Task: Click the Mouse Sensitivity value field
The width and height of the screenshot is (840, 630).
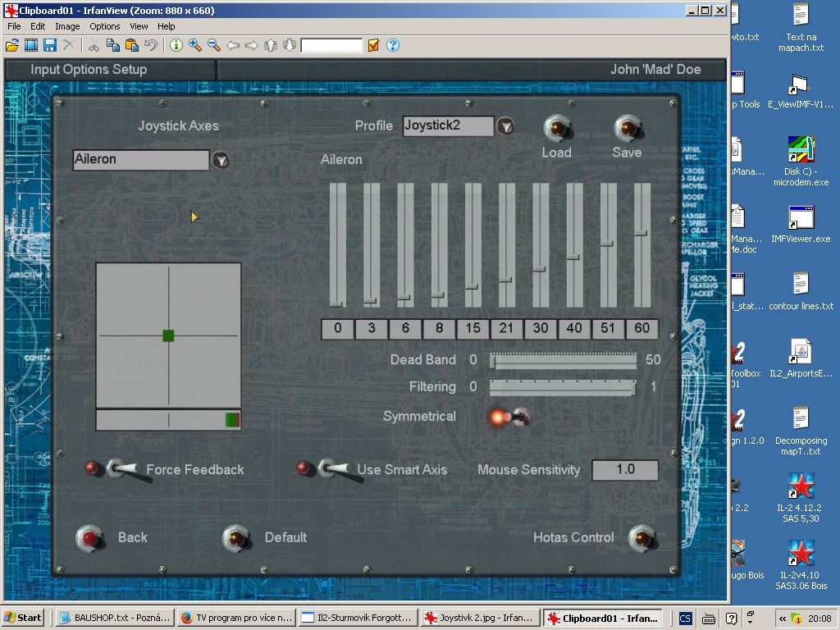Action: tap(625, 470)
